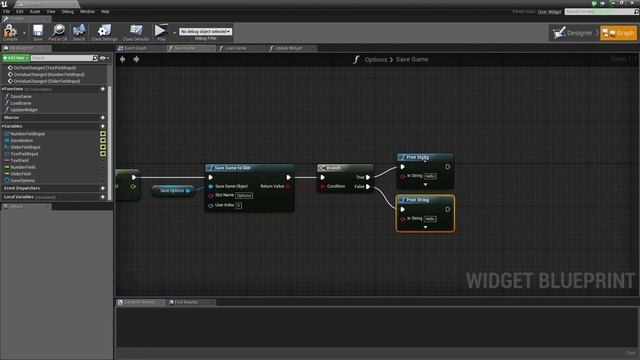Click the Save Game to Slot exec input pin
The width and height of the screenshot is (640, 360).
(211, 178)
